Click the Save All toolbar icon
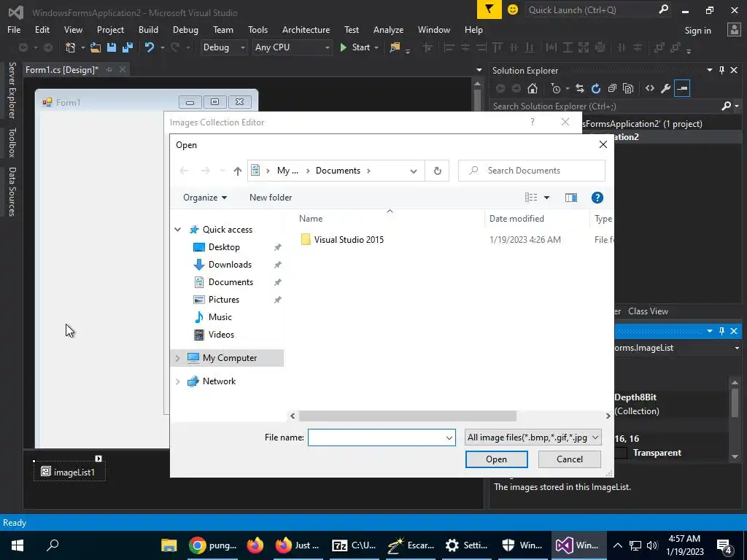Image resolution: width=747 pixels, height=560 pixels. (128, 47)
